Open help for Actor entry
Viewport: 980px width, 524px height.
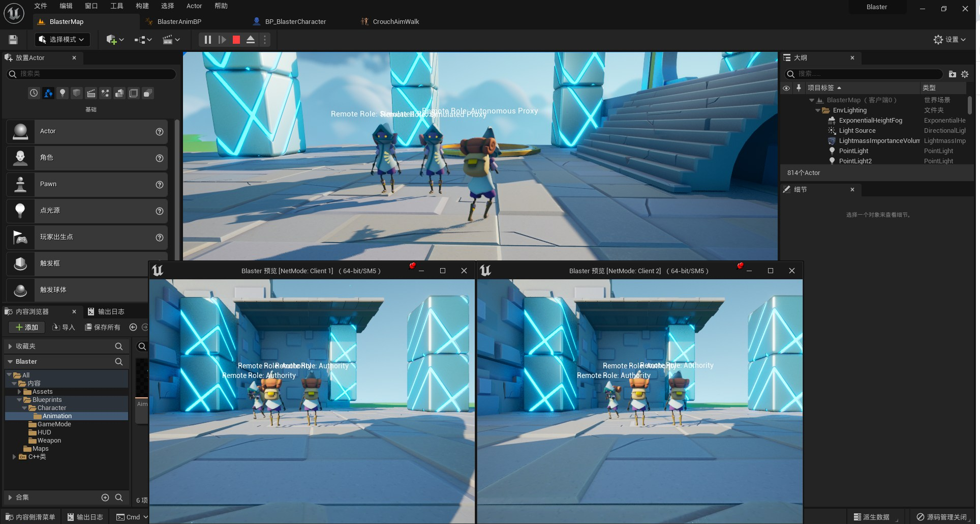(160, 132)
